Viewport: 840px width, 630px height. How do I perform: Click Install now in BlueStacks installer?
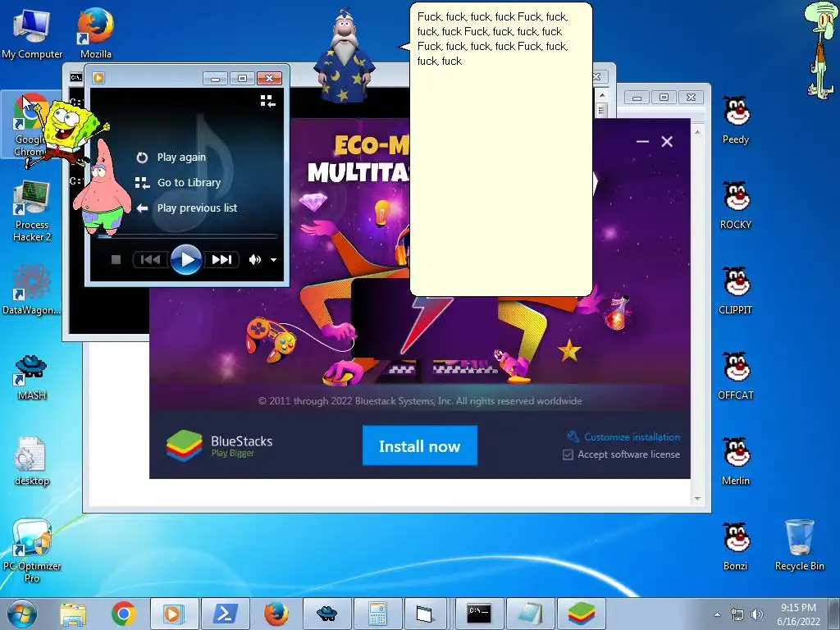coord(419,445)
